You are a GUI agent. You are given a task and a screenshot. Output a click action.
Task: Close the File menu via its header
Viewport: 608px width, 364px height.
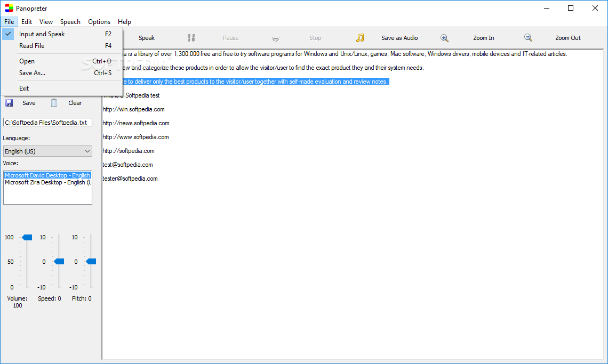(x=9, y=22)
